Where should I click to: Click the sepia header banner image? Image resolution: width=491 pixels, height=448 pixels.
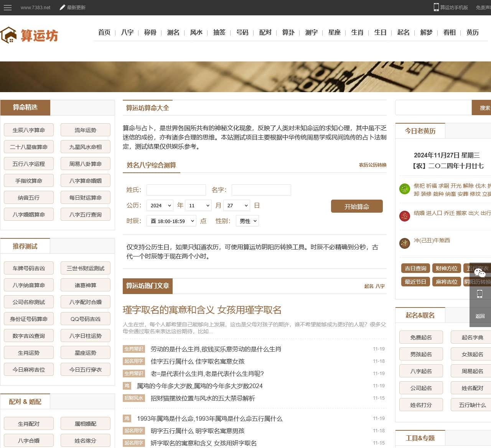(x=245, y=77)
